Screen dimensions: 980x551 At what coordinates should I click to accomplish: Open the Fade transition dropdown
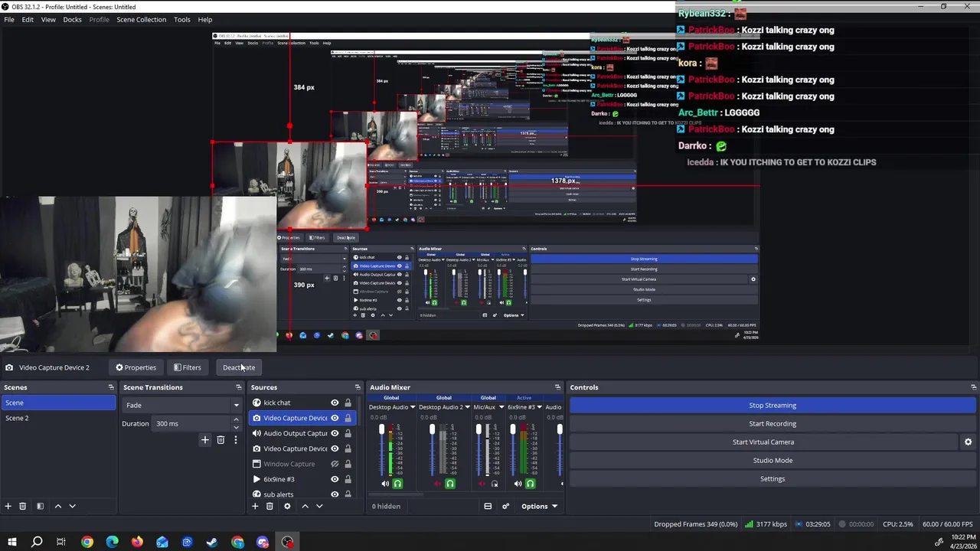181,405
